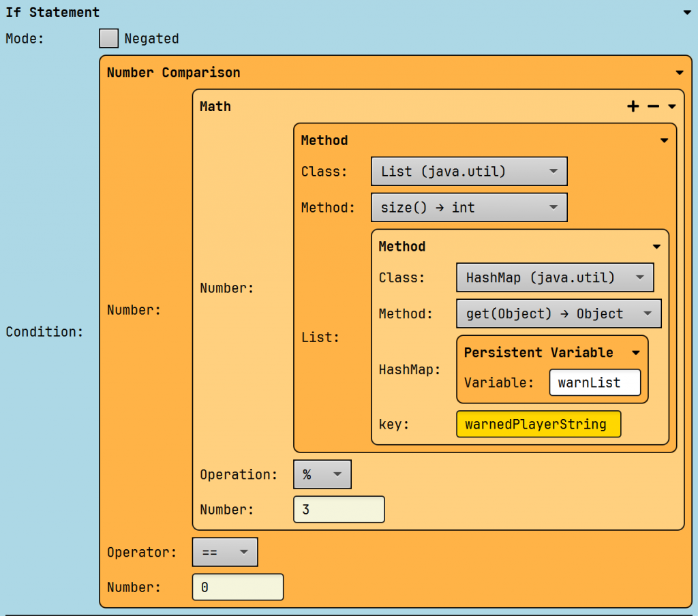The height and width of the screenshot is (616, 698).
Task: Click the Negated label text
Action: (x=151, y=39)
